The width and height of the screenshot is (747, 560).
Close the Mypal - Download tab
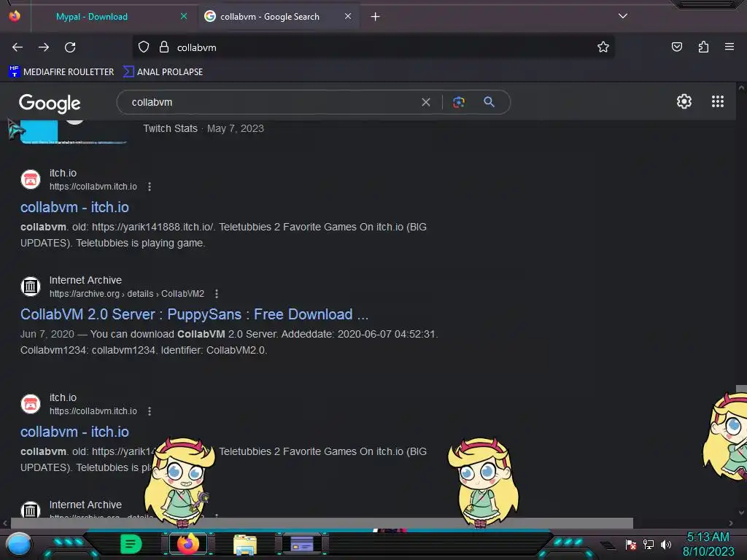[x=183, y=16]
